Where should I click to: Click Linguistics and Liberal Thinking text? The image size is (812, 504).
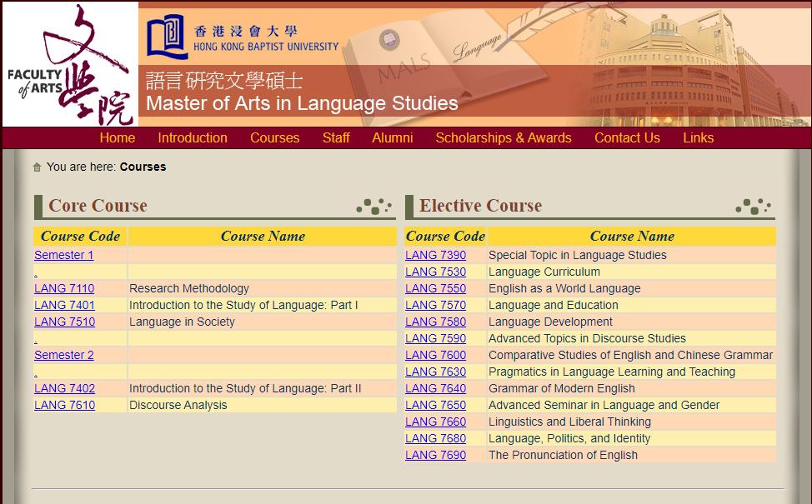[x=569, y=422]
